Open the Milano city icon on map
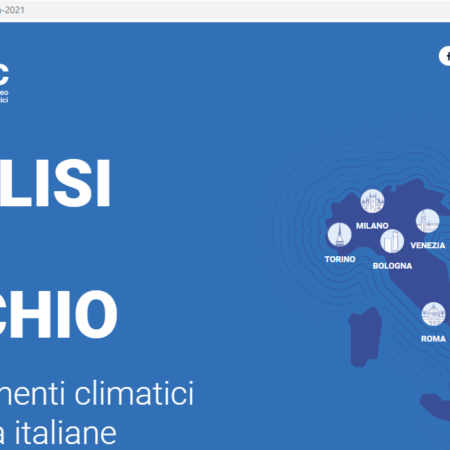The width and height of the screenshot is (450, 450). click(372, 201)
